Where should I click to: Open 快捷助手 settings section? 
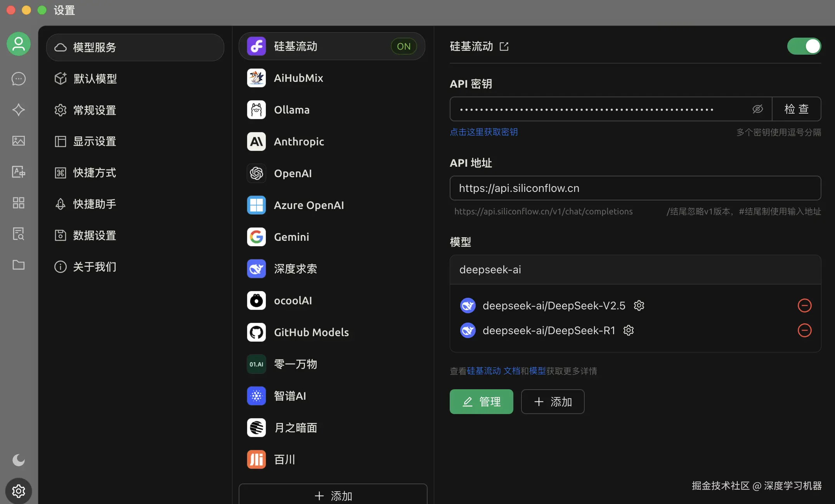[x=135, y=204]
